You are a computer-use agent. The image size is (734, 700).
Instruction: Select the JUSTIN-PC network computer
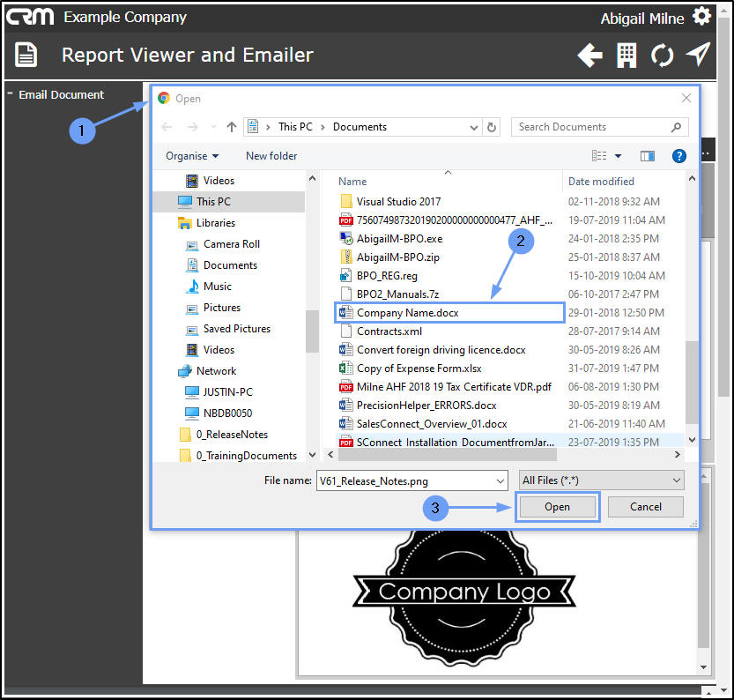[x=229, y=392]
